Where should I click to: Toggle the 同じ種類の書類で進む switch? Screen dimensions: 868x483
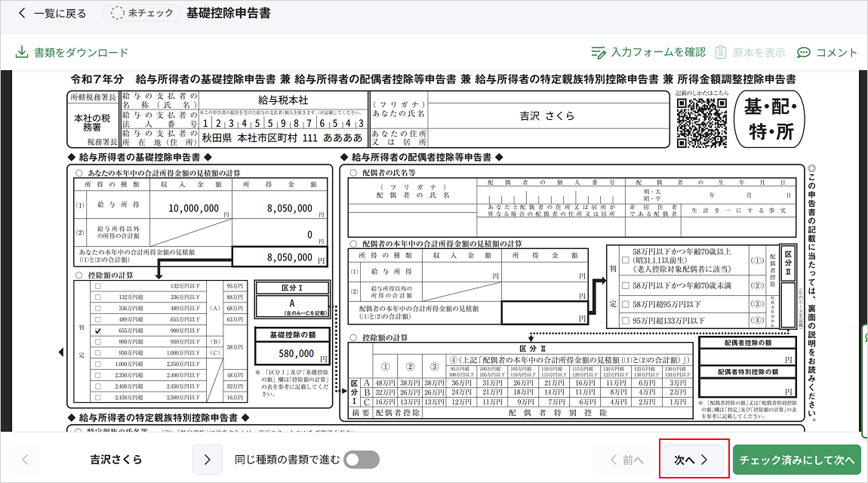point(361,460)
